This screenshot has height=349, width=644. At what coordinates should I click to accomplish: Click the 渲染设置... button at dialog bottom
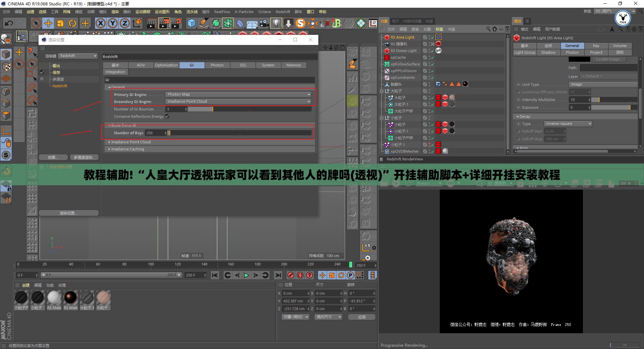(x=69, y=213)
